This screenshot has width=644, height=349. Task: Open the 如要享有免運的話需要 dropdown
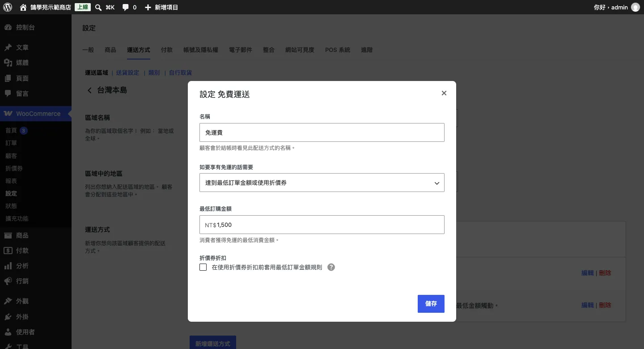click(322, 183)
